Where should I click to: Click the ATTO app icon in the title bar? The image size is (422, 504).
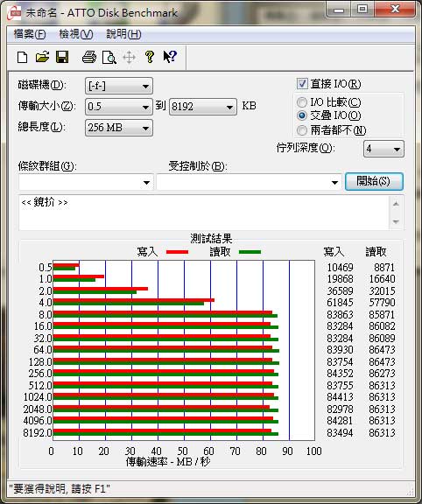[x=14, y=13]
